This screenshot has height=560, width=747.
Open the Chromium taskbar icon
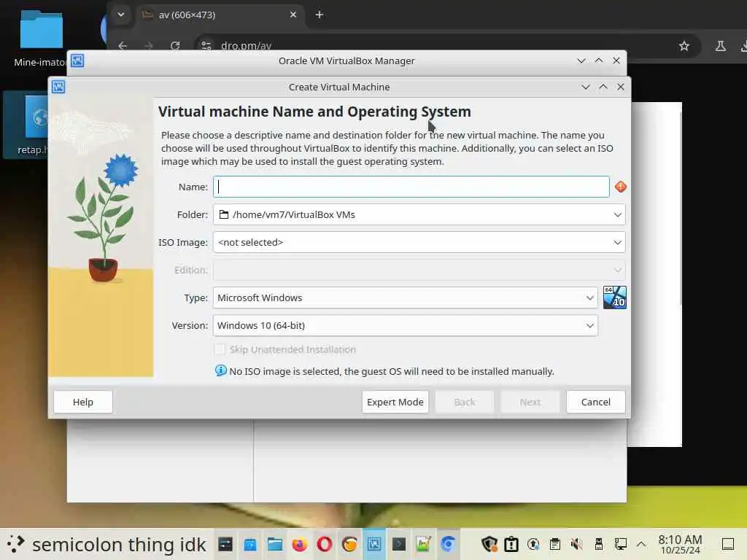[x=449, y=544]
